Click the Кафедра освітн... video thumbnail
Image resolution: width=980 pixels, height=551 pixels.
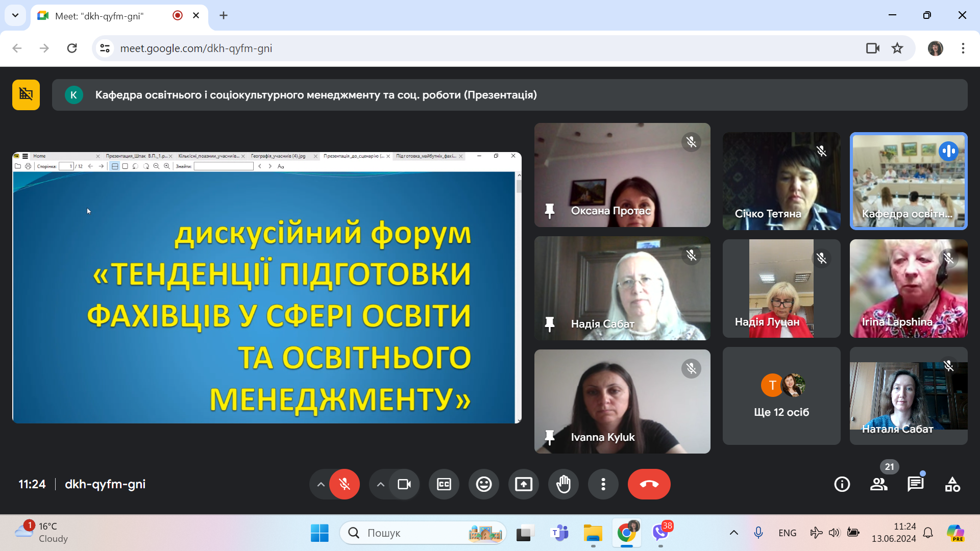pos(908,181)
